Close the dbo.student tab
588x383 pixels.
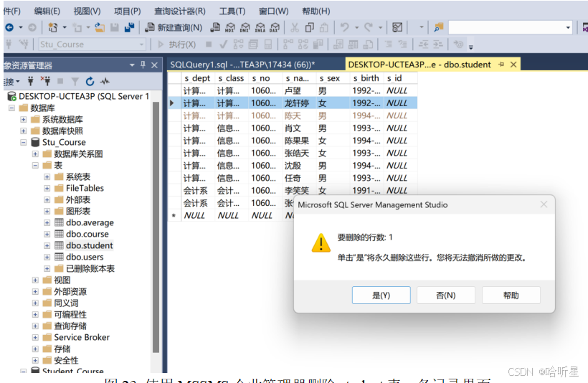pyautogui.click(x=513, y=65)
